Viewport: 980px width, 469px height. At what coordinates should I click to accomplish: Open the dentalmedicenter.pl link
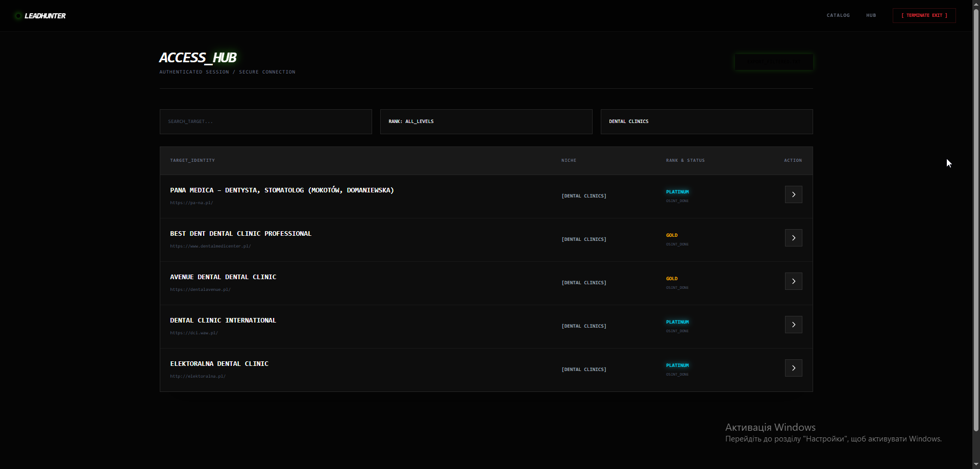point(210,246)
